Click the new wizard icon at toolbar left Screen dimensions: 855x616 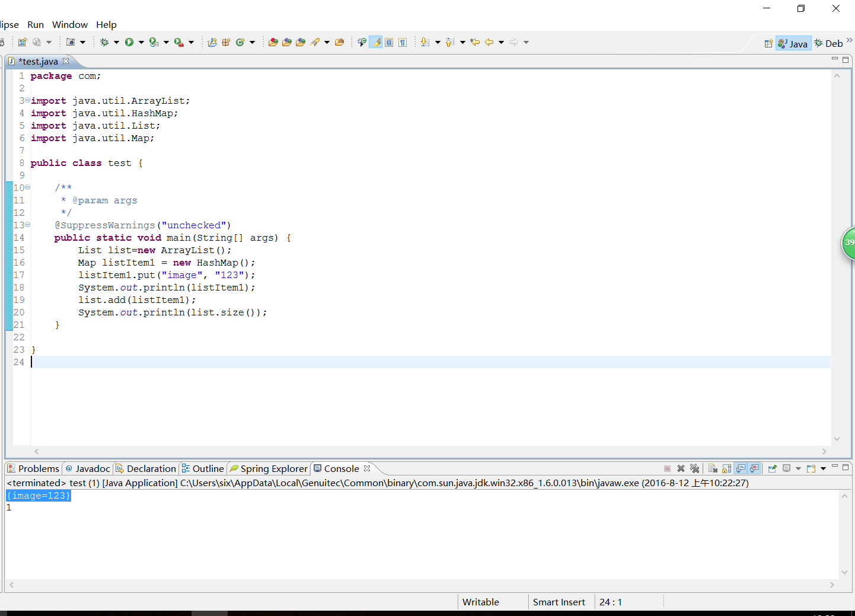tap(23, 42)
